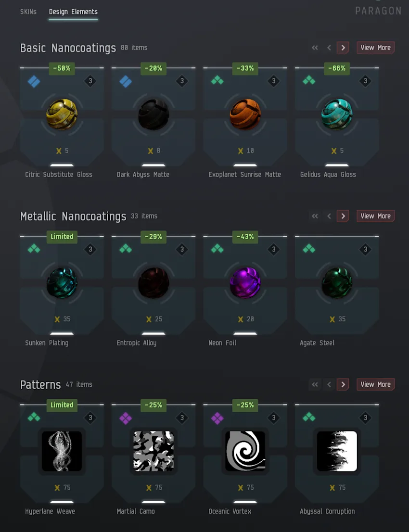The height and width of the screenshot is (532, 409).
Task: Advance Metallic Nanocoatings to next page
Action: tap(343, 216)
